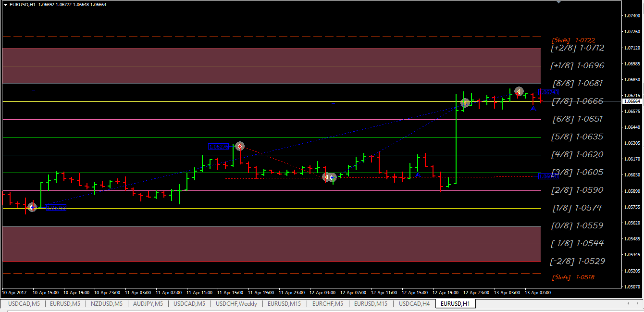The width and height of the screenshot is (644, 312).
Task: Click the red trade marker next to the 1.06276 label
Action: click(239, 146)
